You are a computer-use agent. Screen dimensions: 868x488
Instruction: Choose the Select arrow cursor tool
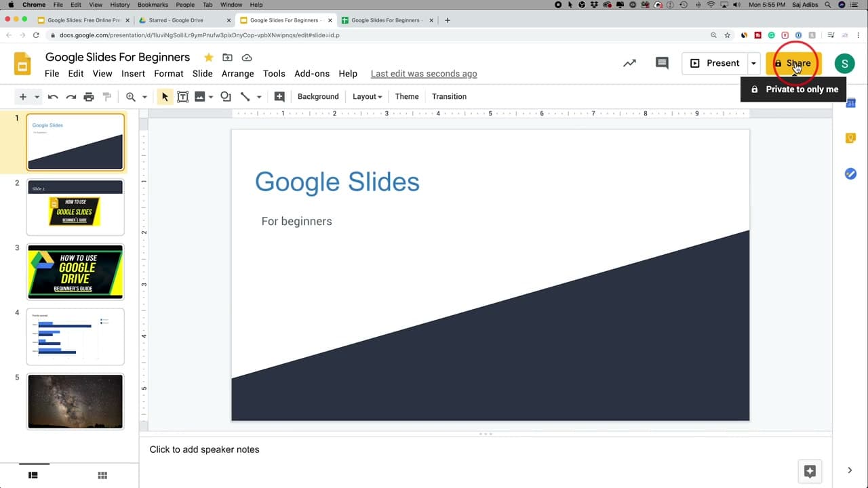coord(165,97)
